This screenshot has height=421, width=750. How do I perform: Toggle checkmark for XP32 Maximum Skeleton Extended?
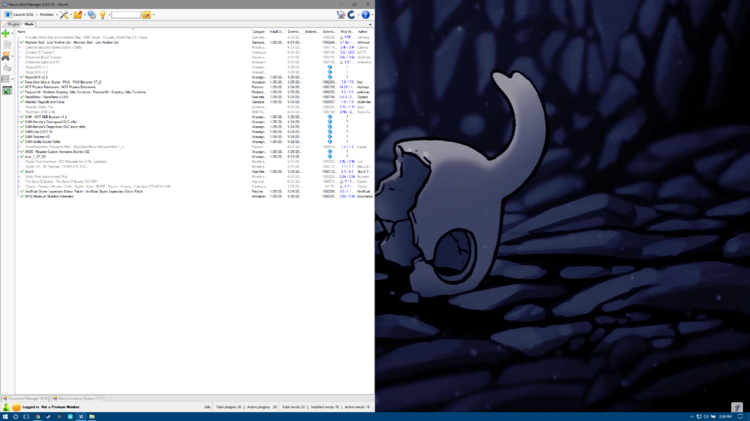click(x=22, y=196)
